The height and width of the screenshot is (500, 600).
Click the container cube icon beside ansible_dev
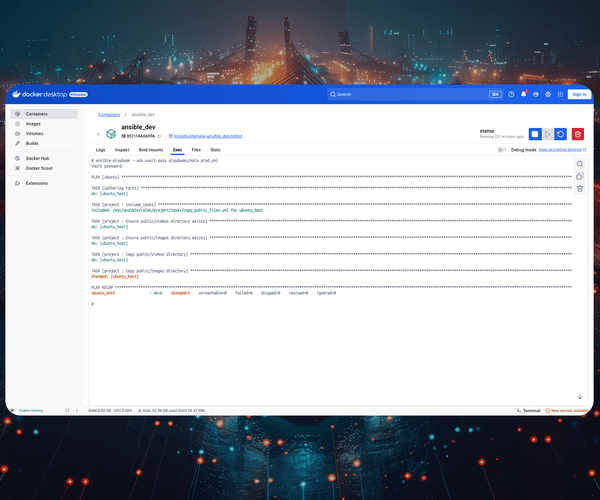coord(111,134)
